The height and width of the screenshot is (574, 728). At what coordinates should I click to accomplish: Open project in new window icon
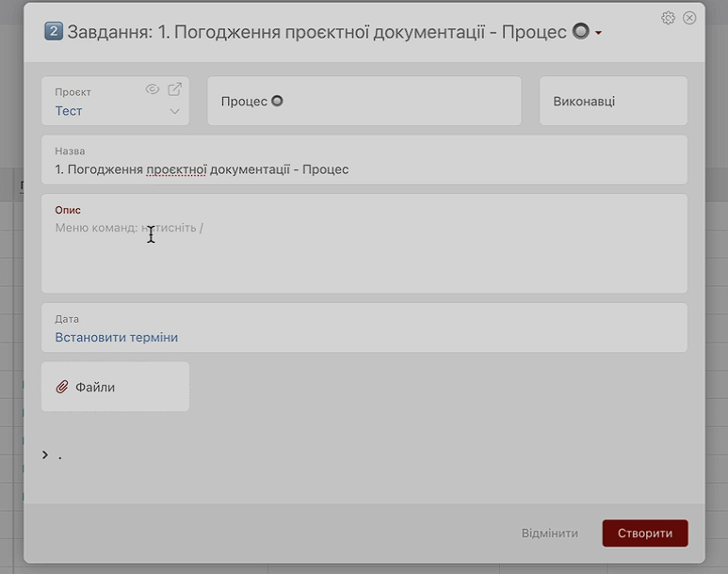(174, 89)
